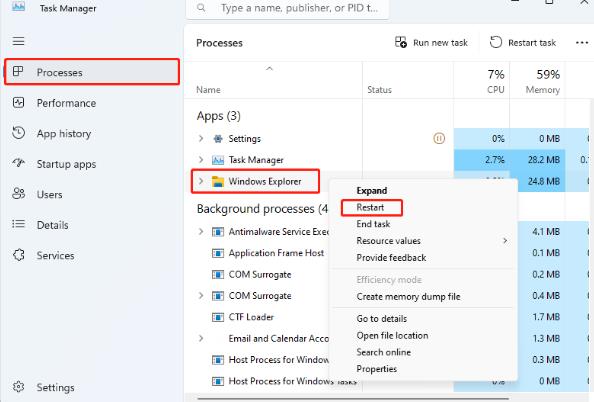Screen dimensions: 594x402
Task: Open the Resource values submenu arrow
Action: point(505,241)
